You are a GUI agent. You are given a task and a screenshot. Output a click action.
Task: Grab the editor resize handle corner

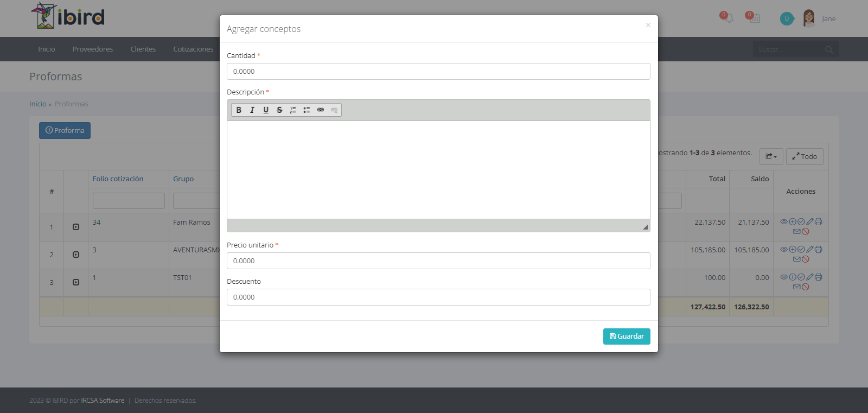(x=646, y=227)
